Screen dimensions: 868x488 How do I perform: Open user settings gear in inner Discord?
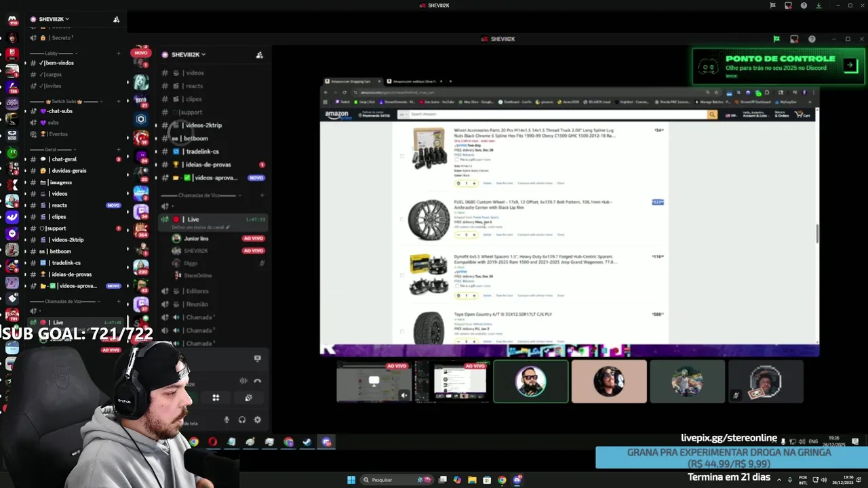click(257, 420)
